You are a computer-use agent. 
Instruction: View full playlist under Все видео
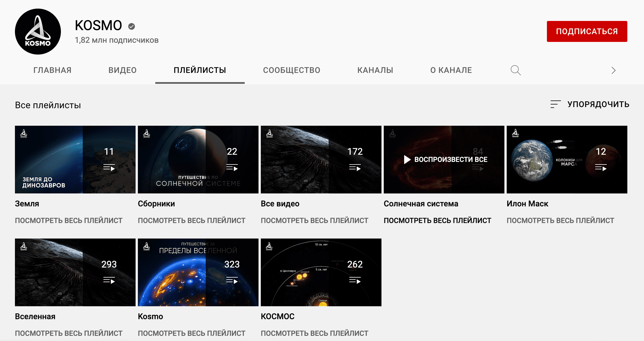coord(315,220)
